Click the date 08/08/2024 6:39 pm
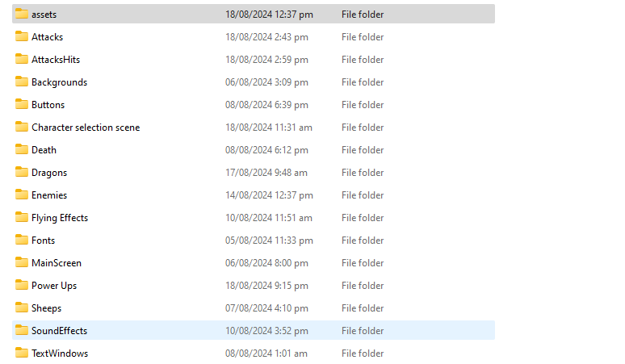The width and height of the screenshot is (625, 364). 266,105
